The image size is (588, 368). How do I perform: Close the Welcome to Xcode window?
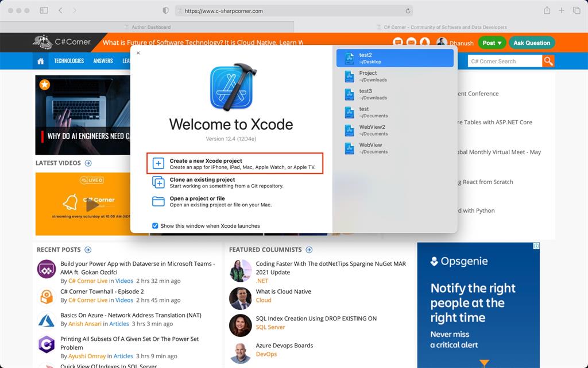138,53
